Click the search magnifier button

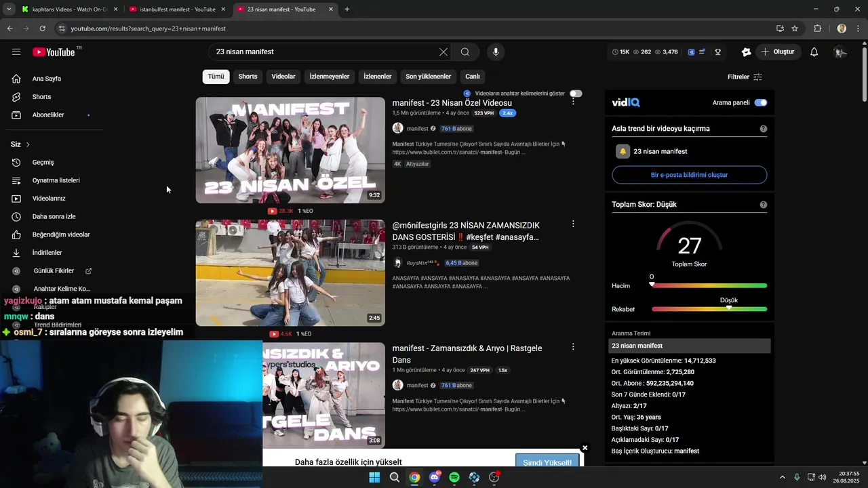click(x=465, y=52)
